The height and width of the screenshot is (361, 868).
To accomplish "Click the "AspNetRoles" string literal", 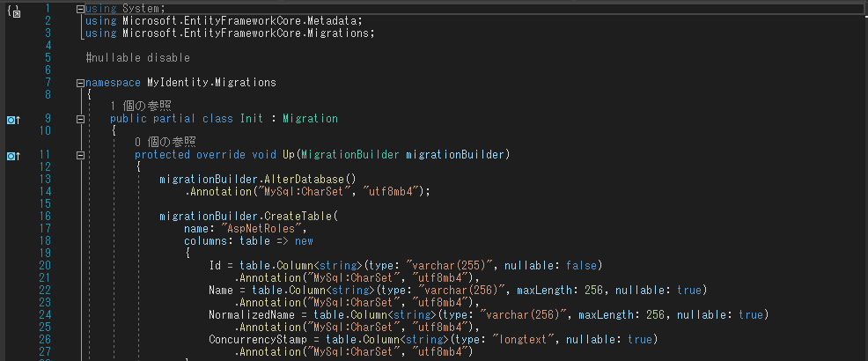I will click(x=263, y=228).
